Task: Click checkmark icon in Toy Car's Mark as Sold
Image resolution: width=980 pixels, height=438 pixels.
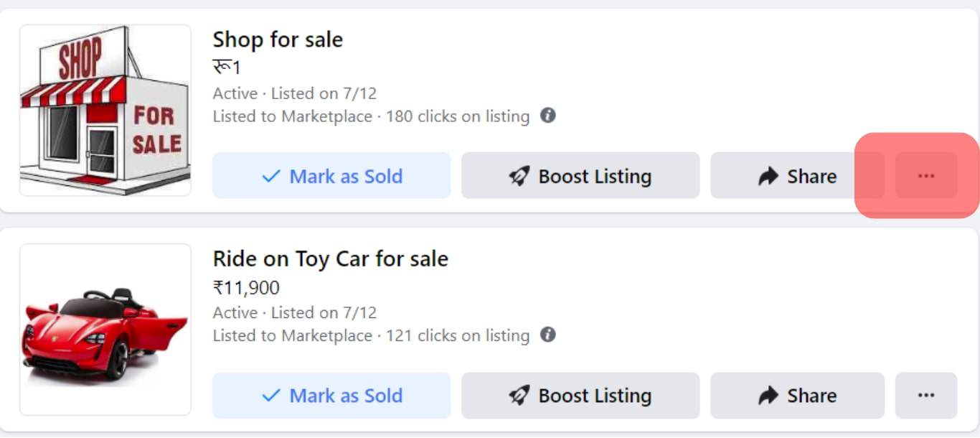Action: (271, 396)
